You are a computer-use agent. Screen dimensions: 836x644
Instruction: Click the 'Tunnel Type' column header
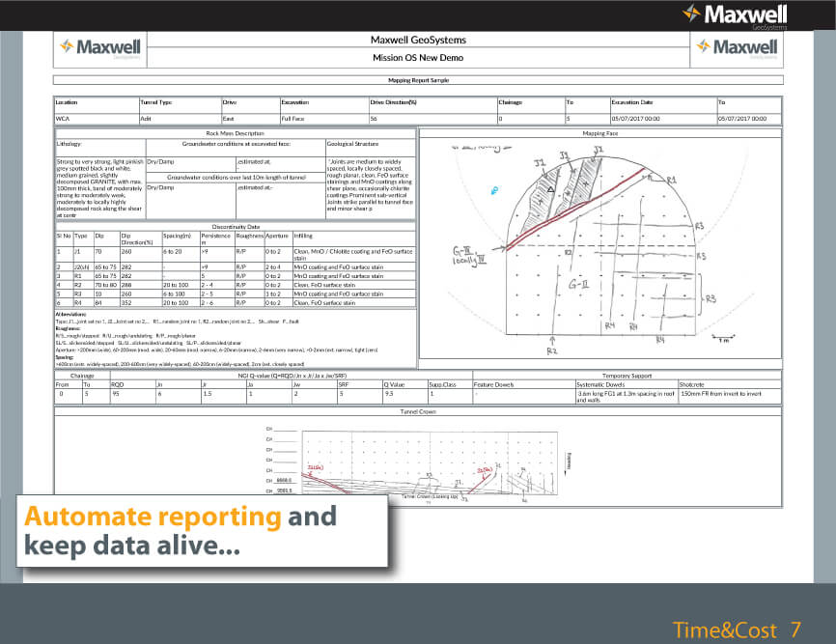[155, 102]
